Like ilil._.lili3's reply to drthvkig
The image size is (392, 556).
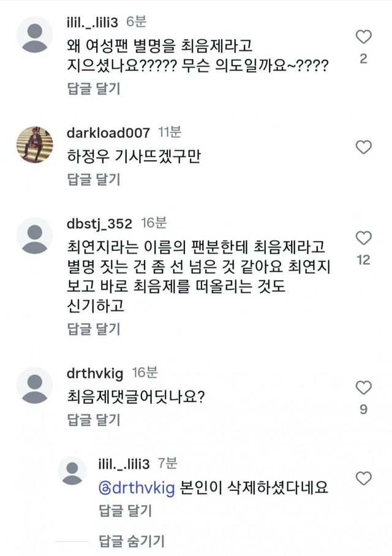pyautogui.click(x=364, y=478)
